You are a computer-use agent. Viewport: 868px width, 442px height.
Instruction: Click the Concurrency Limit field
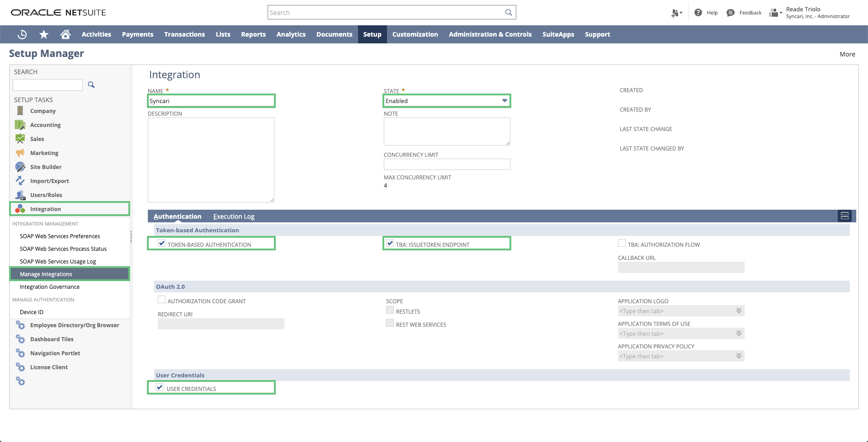(447, 164)
